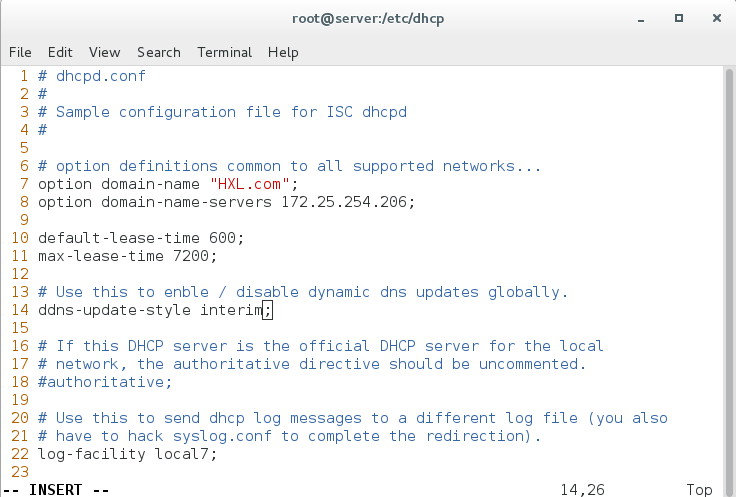Maximize the terminal window
736x497 pixels.
(679, 18)
